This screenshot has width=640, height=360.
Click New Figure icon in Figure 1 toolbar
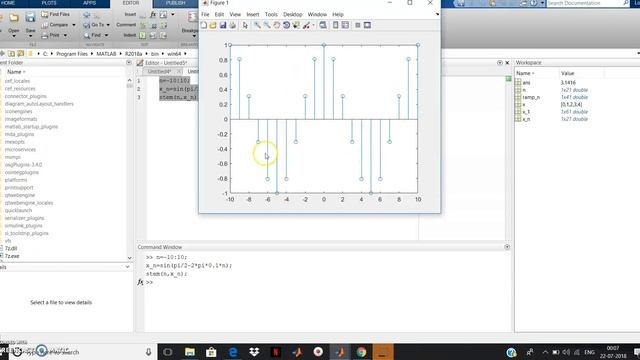click(x=204, y=25)
